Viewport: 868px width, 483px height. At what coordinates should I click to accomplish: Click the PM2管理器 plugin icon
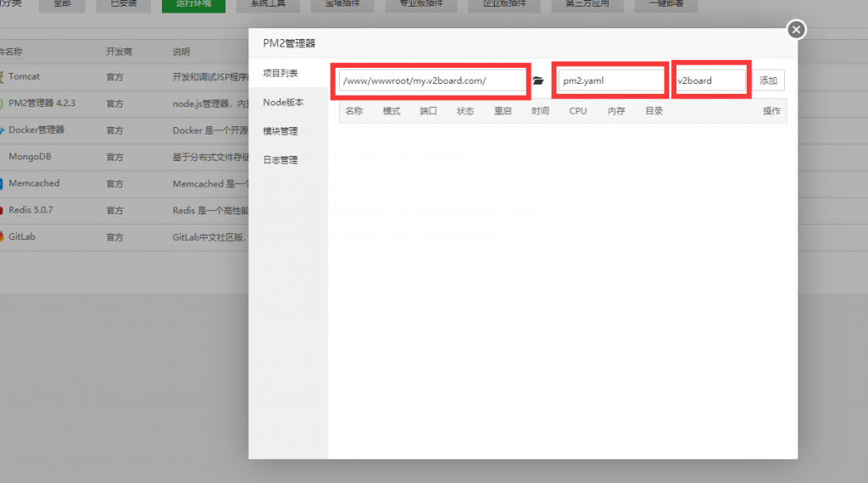coord(2,103)
